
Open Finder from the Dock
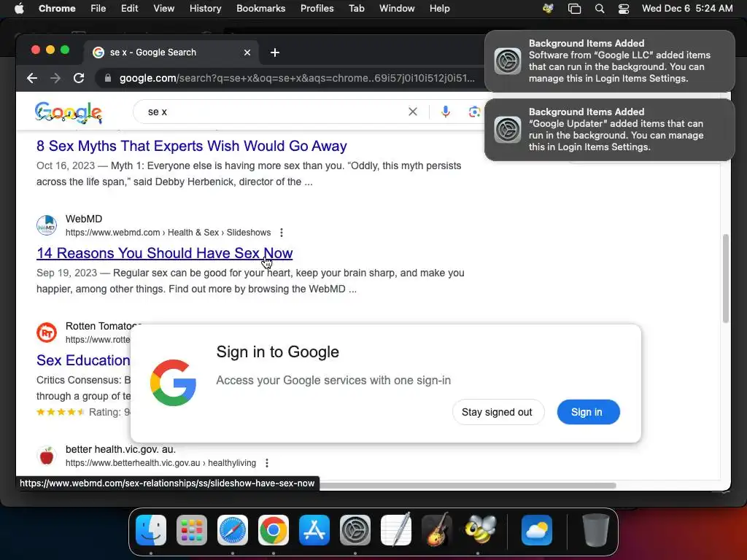[x=151, y=530]
